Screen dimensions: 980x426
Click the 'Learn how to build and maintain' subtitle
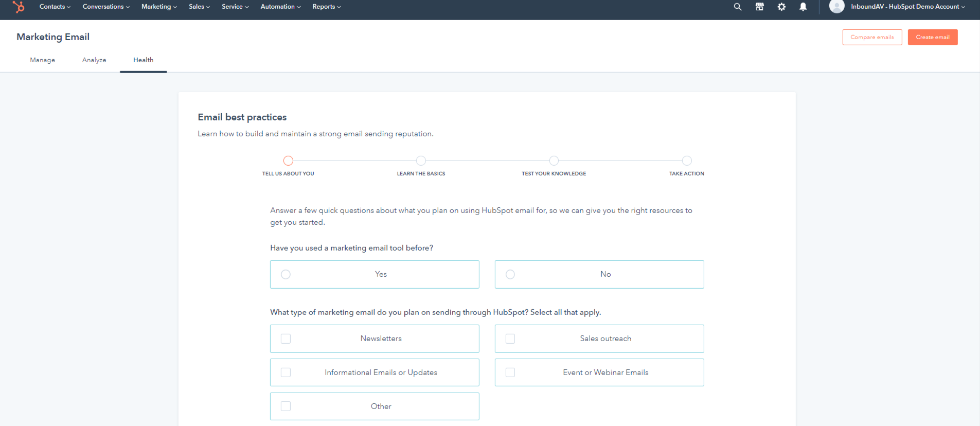[316, 134]
